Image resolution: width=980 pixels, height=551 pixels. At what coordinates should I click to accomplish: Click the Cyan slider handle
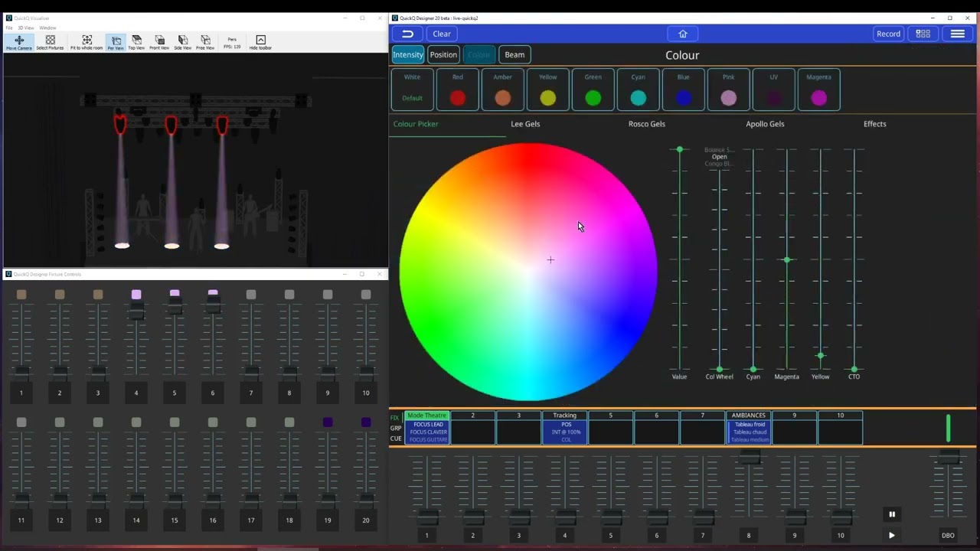coord(753,370)
